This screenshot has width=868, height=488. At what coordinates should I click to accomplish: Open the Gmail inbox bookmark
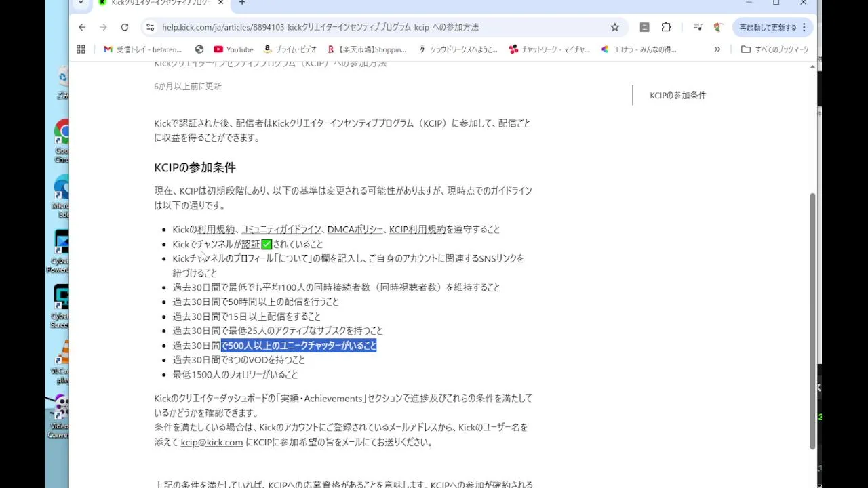[142, 49]
